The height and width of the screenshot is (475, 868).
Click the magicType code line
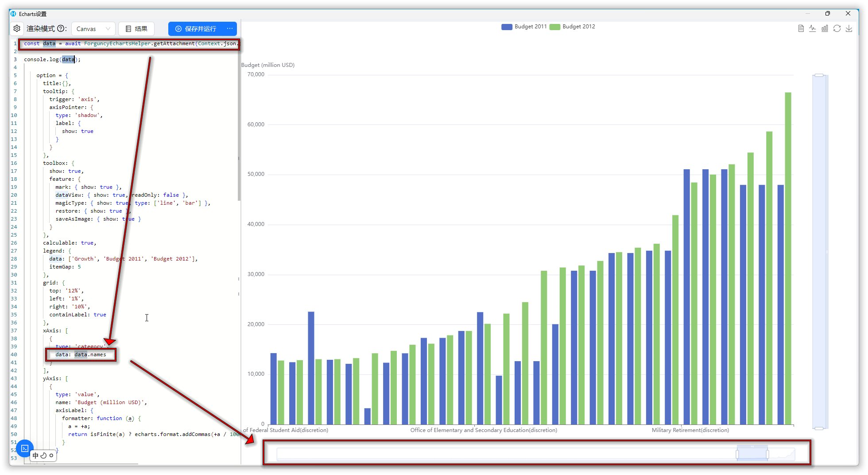[x=133, y=203]
